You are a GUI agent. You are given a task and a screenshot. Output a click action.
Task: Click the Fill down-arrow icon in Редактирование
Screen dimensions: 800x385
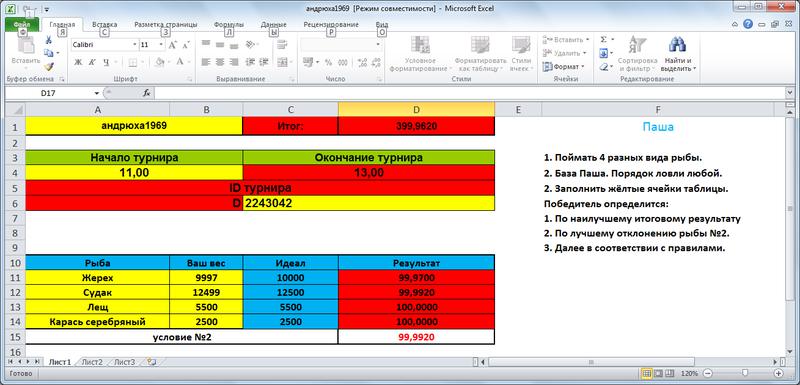pos(604,53)
